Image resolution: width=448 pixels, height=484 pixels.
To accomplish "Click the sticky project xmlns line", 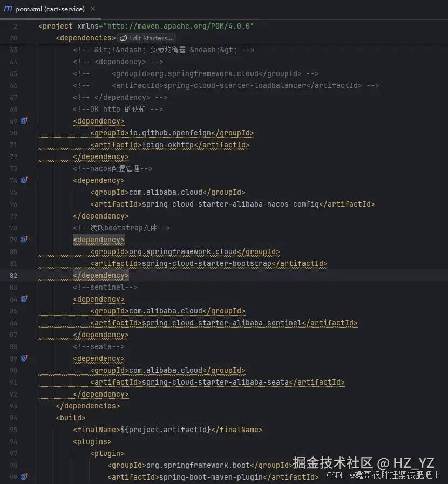I will 146,26.
